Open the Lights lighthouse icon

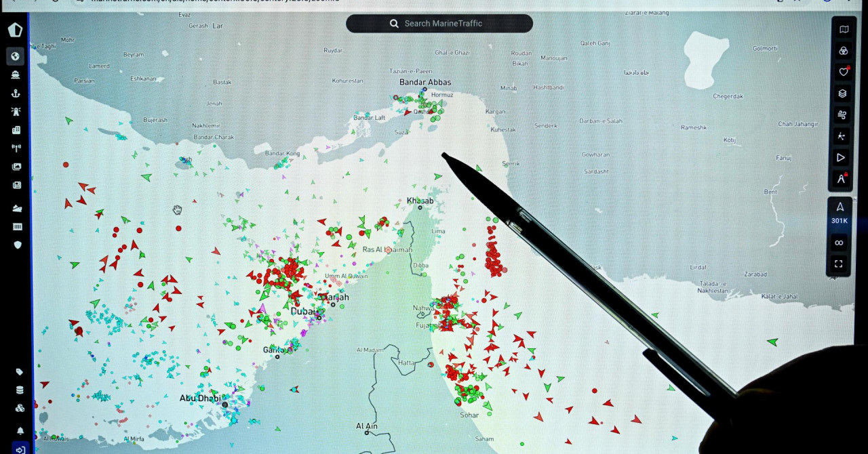[15, 112]
